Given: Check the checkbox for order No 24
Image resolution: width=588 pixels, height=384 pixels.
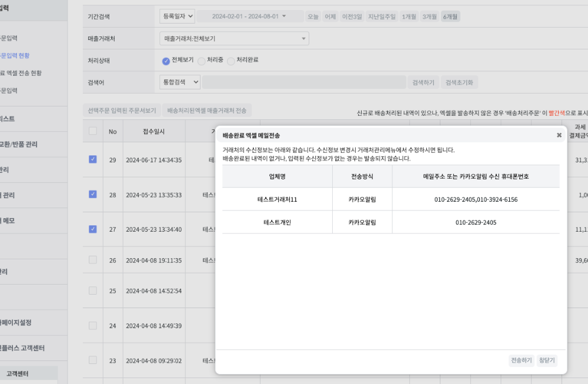Looking at the screenshot, I should click(93, 325).
